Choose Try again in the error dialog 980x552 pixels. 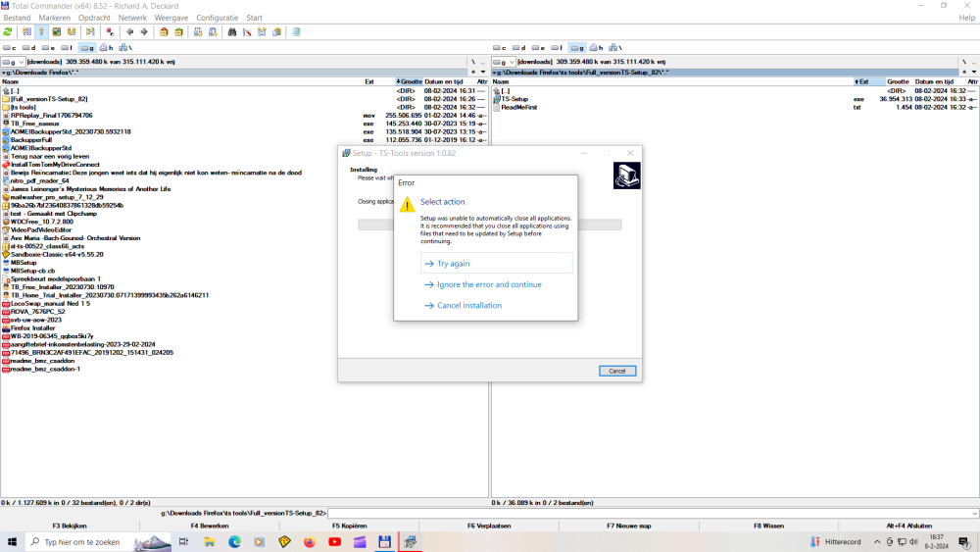click(453, 264)
